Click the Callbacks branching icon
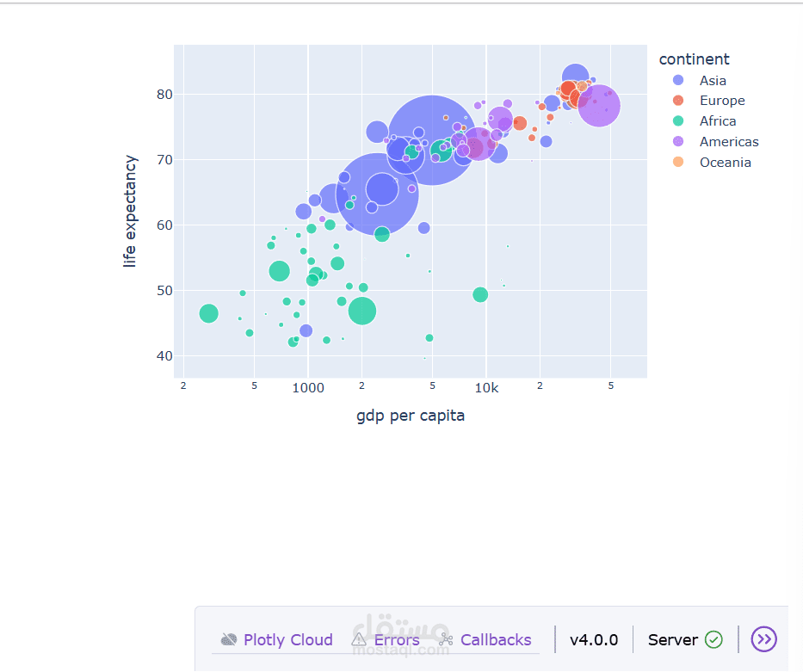The width and height of the screenshot is (803, 672). pos(447,640)
